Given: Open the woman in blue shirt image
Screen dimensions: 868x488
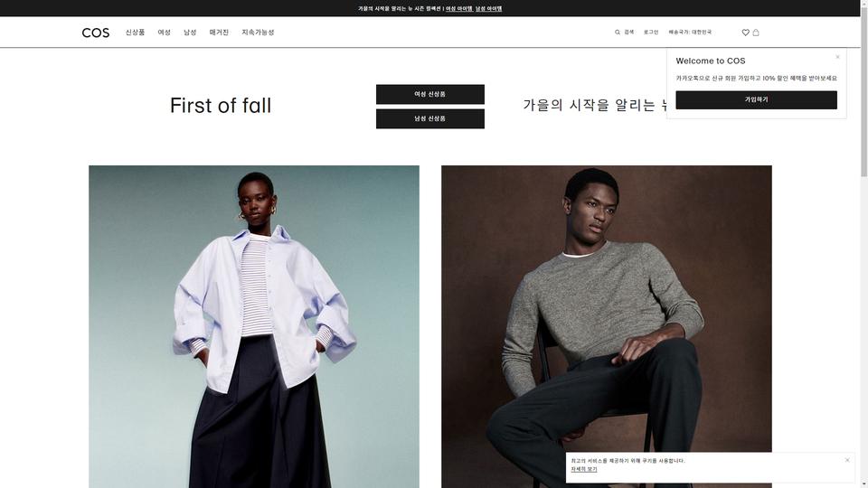Looking at the screenshot, I should (x=254, y=326).
